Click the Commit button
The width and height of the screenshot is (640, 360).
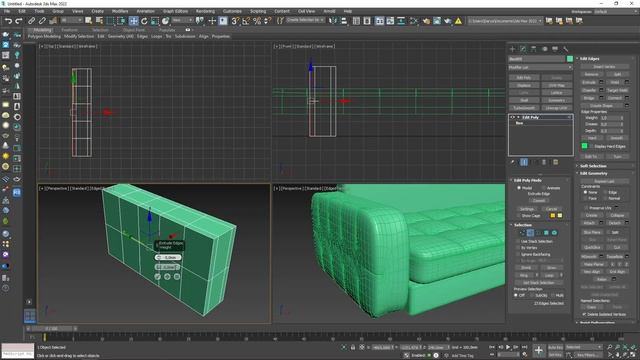click(539, 200)
